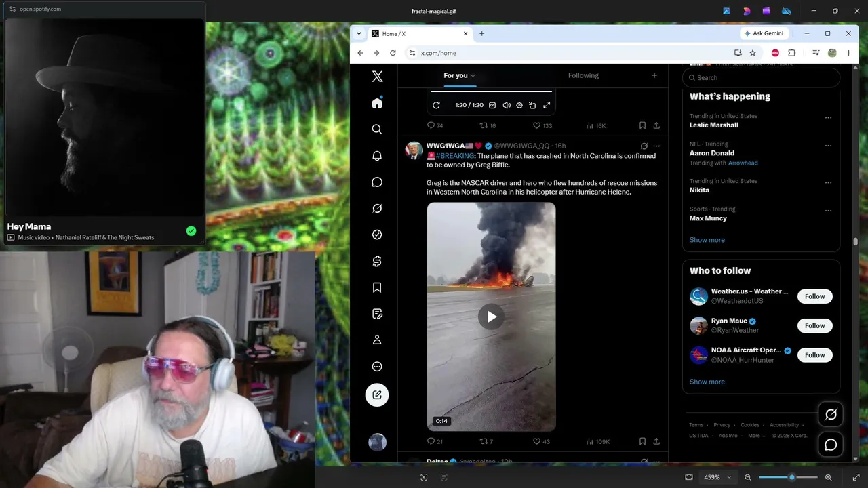The height and width of the screenshot is (488, 868).
Task: Open options for Nikita trend
Action: 828,182
